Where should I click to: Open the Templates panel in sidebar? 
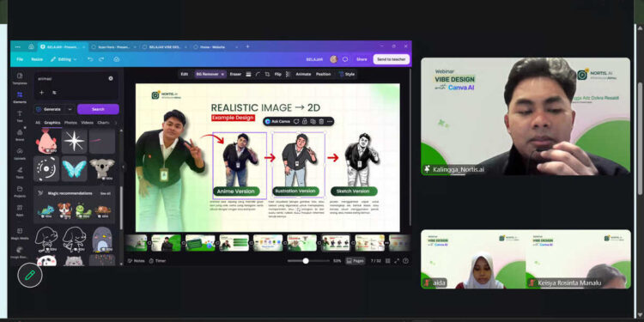point(19,78)
